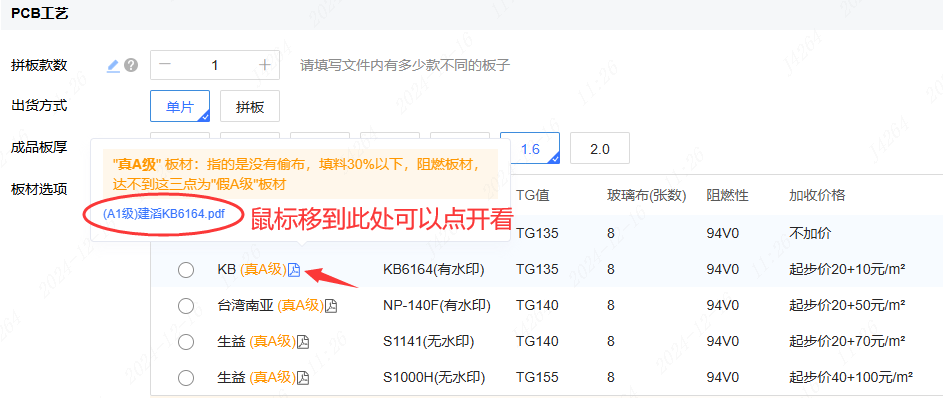Select the KB (真A级) radio button
Viewport: 943px width, 398px height.
coord(186,271)
